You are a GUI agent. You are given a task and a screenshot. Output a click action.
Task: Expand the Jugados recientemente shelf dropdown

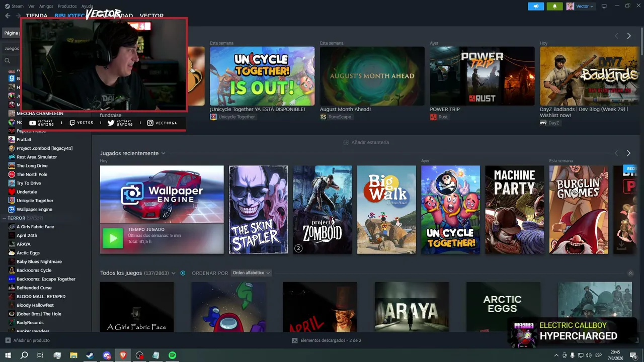163,153
